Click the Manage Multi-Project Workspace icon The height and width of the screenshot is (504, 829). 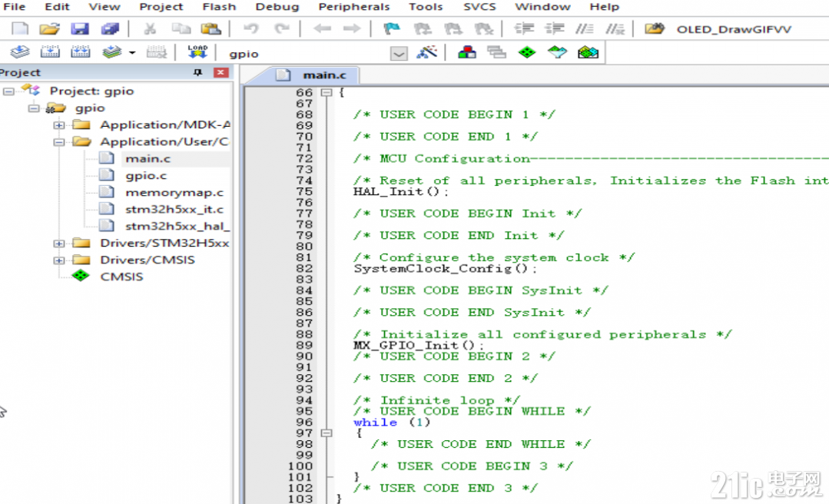tap(496, 51)
